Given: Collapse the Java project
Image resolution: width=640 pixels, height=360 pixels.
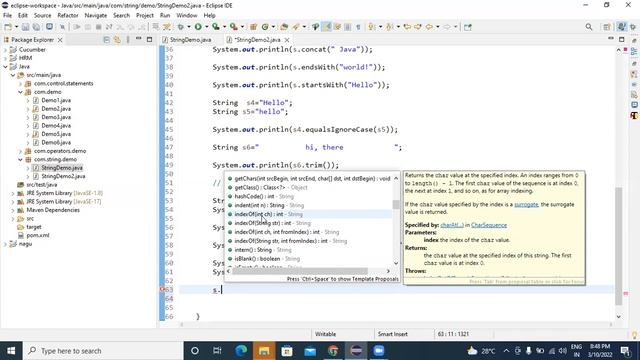Looking at the screenshot, I should click(5, 67).
